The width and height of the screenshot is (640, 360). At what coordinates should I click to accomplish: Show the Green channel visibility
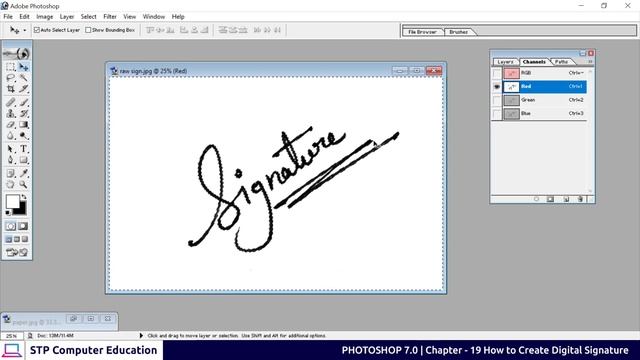click(x=496, y=100)
